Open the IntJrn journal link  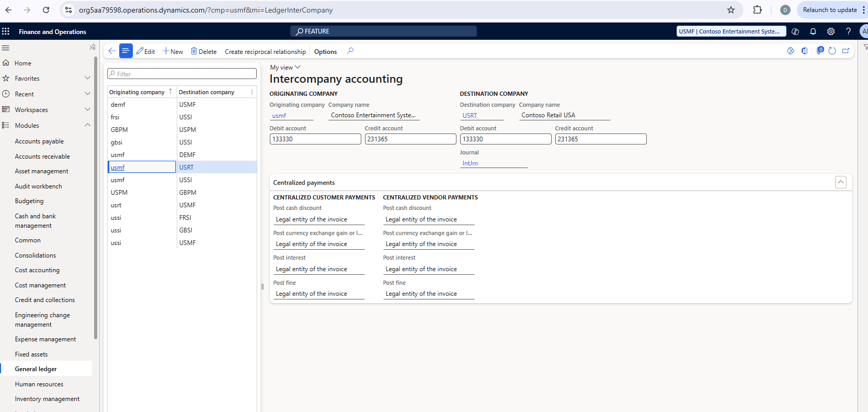pyautogui.click(x=470, y=163)
